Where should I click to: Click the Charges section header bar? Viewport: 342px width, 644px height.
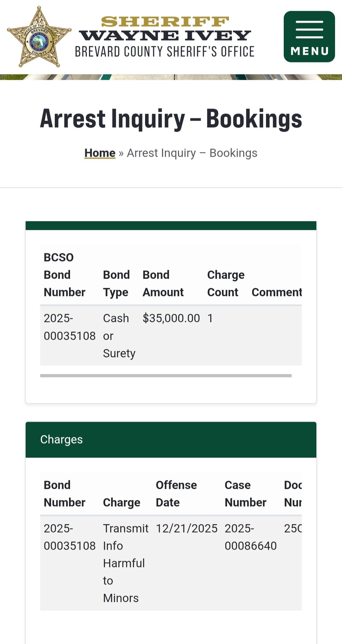[x=171, y=439]
